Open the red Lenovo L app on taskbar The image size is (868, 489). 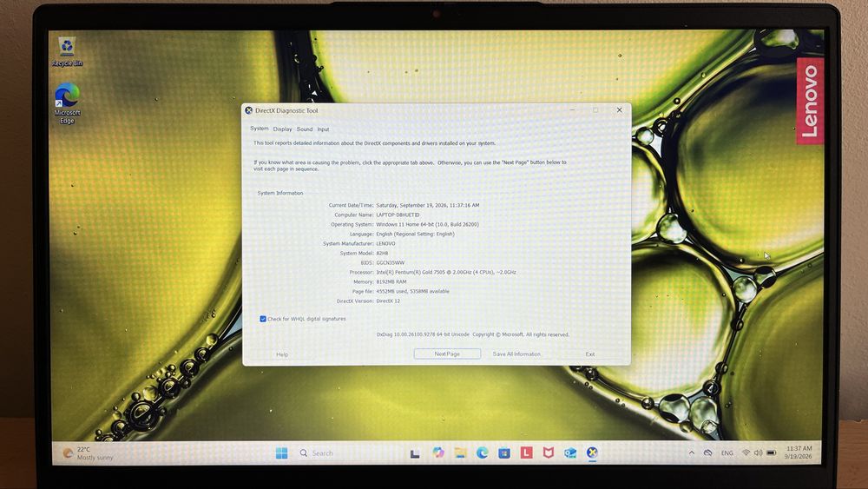526,453
